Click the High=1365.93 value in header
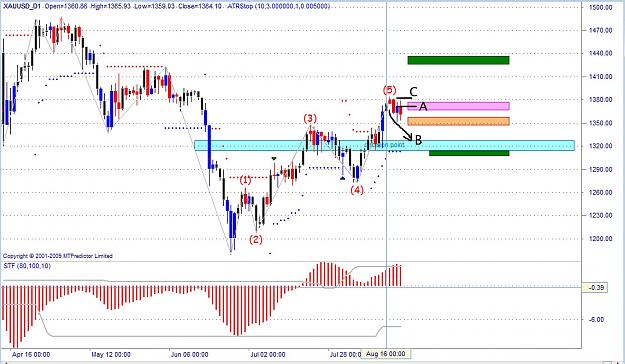 (x=111, y=6)
